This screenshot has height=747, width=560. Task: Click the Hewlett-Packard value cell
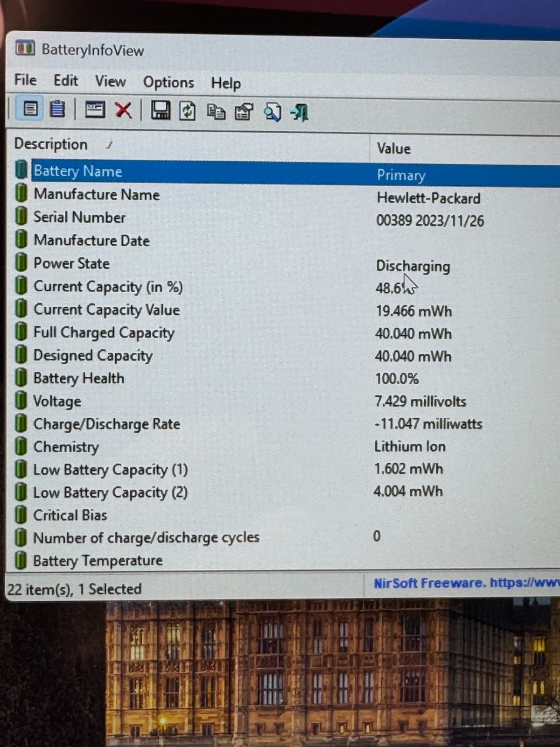tap(428, 198)
